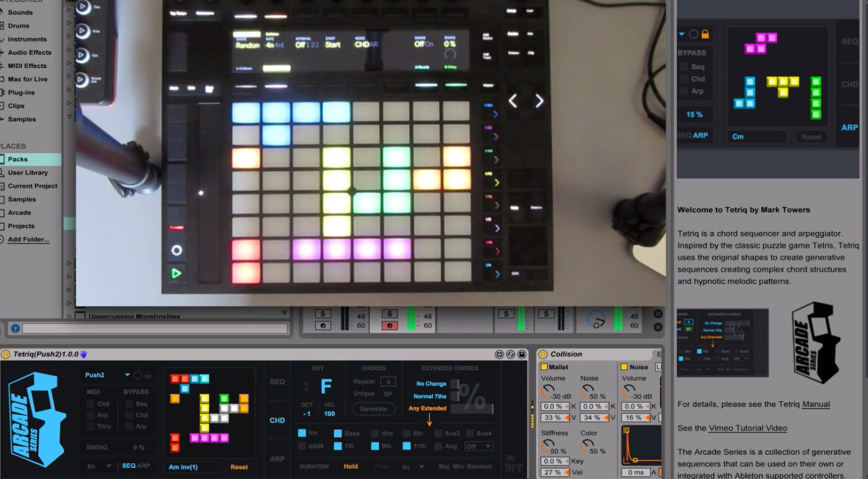Click the circle indicator beside Push2 dropdown
This screenshot has width=868, height=479.
click(138, 375)
